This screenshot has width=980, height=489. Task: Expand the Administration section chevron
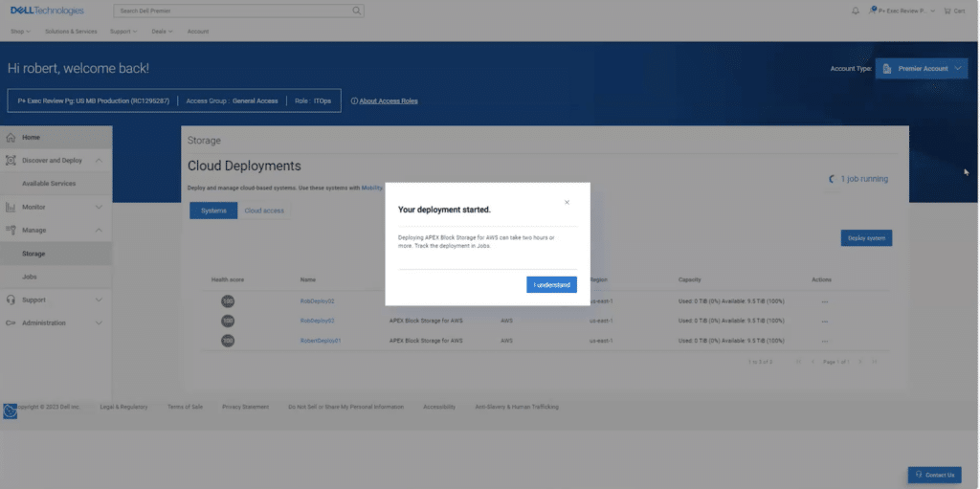coord(99,323)
